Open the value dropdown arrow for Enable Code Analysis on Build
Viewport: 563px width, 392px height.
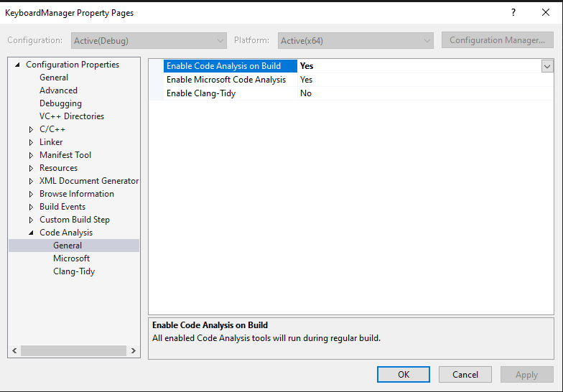coord(547,66)
